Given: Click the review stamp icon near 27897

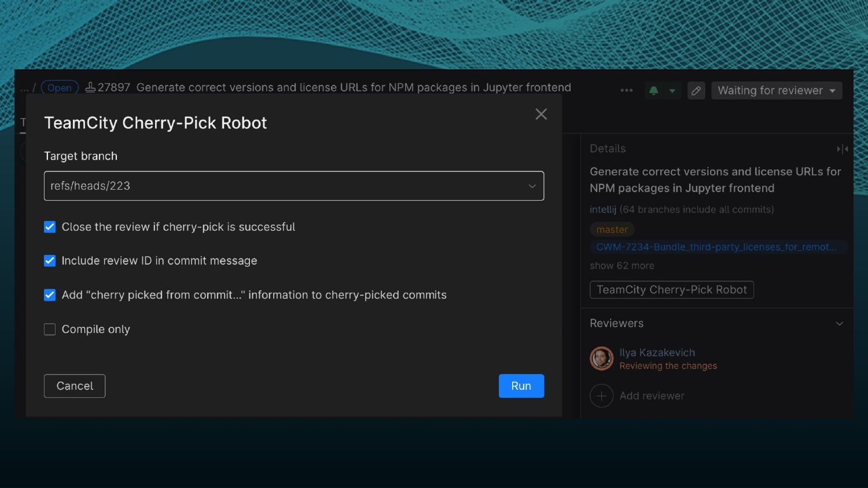Looking at the screenshot, I should pos(90,87).
